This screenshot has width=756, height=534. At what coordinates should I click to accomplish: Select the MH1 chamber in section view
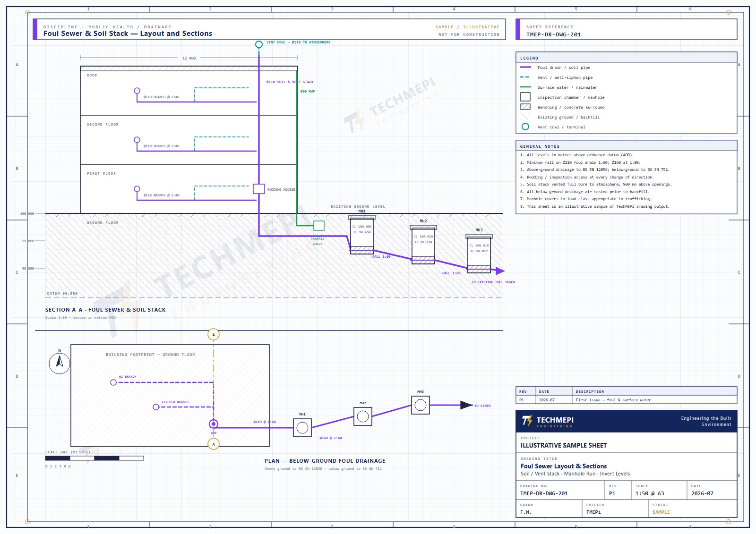pyautogui.click(x=362, y=235)
